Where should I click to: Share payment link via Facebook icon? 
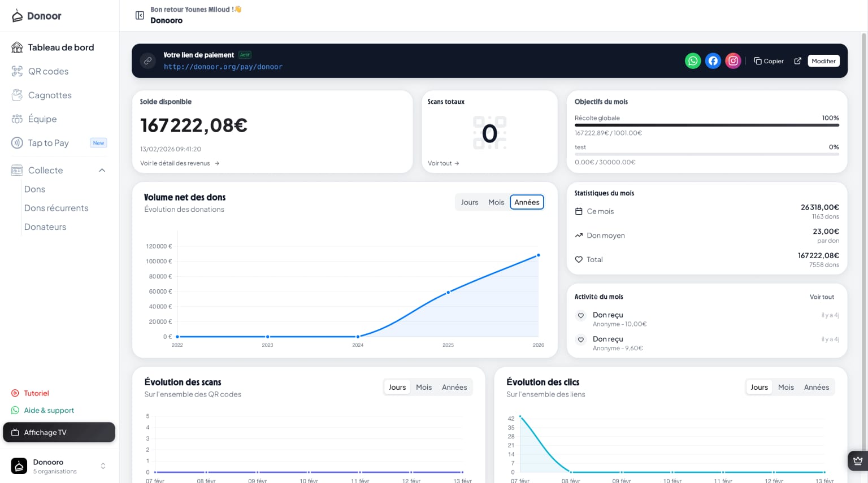pos(713,60)
